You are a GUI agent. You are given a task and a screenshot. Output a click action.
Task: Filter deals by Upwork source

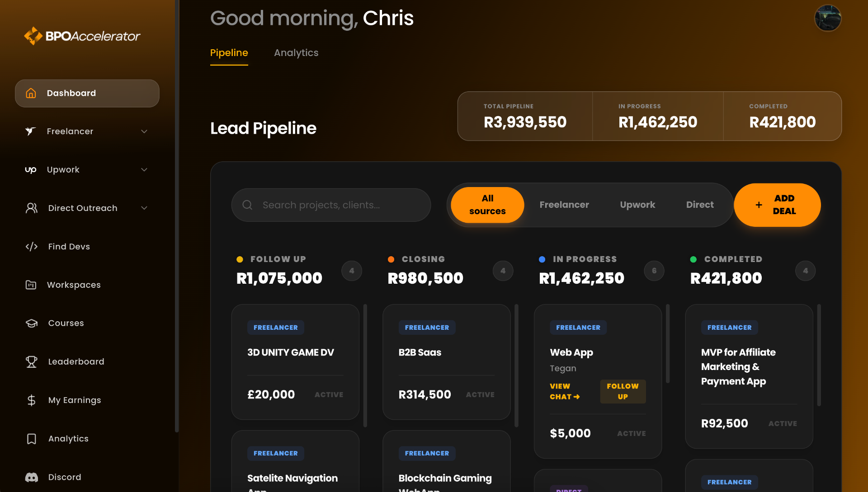(x=637, y=205)
